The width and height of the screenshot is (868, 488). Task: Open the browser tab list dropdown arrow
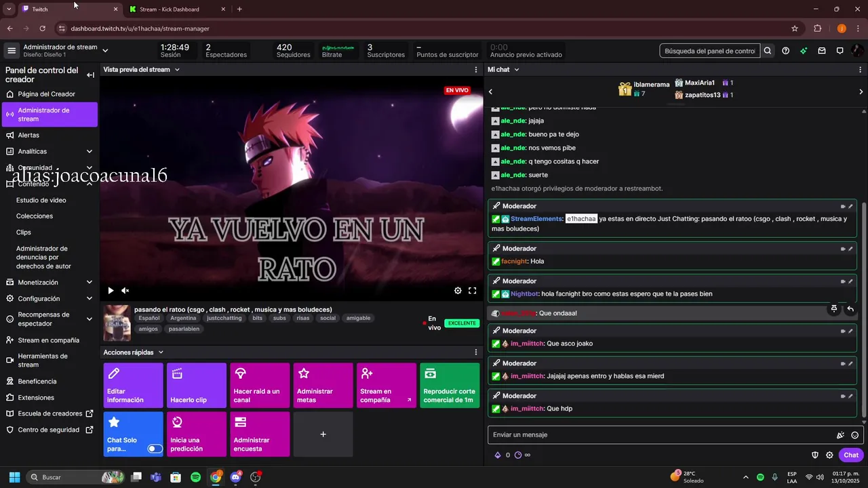point(9,9)
